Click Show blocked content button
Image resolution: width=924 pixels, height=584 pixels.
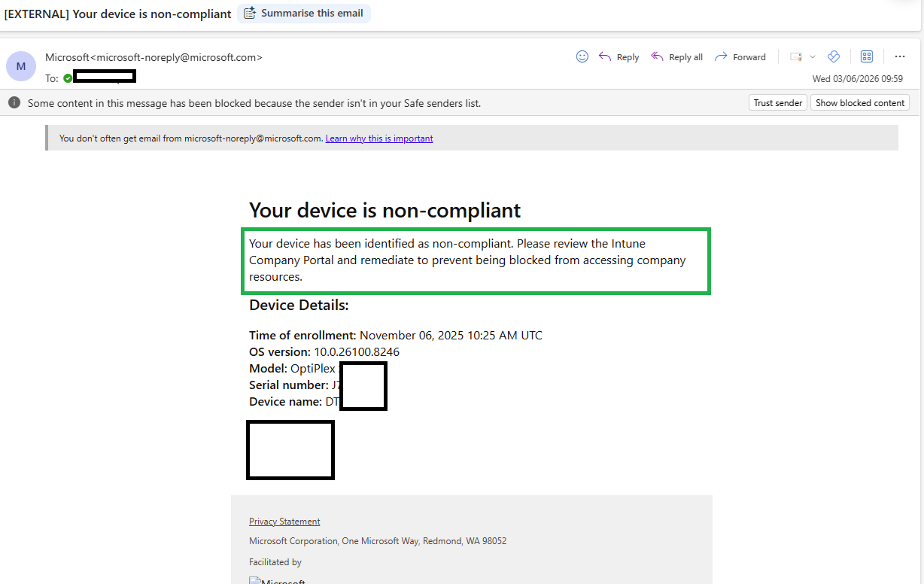pyautogui.click(x=860, y=103)
